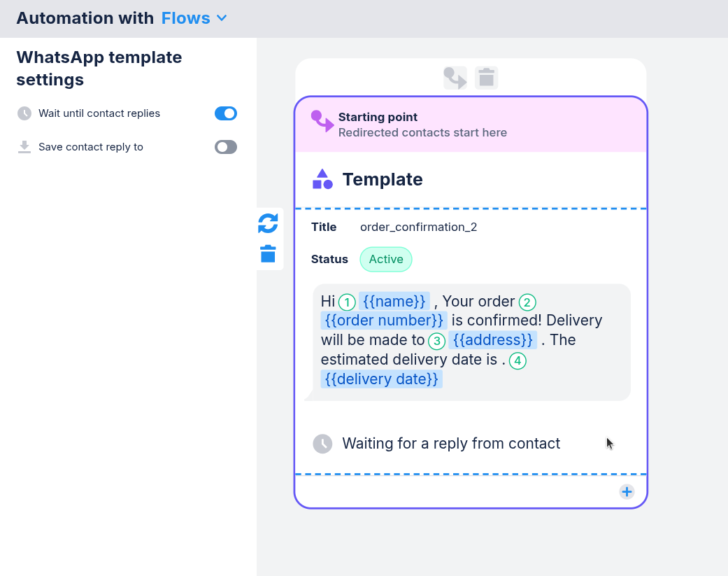
Task: Click the {{delivery date}} variable placeholder
Action: pyautogui.click(x=382, y=379)
